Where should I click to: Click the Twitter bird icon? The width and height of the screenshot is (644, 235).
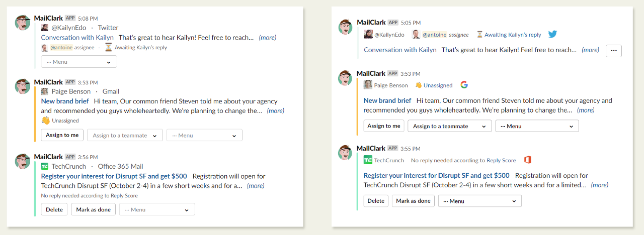(552, 35)
